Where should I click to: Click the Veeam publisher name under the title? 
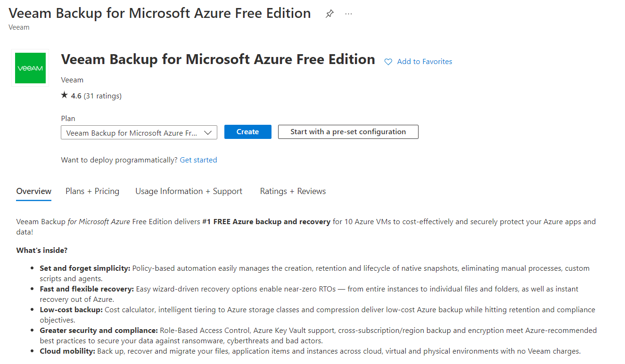tap(72, 80)
